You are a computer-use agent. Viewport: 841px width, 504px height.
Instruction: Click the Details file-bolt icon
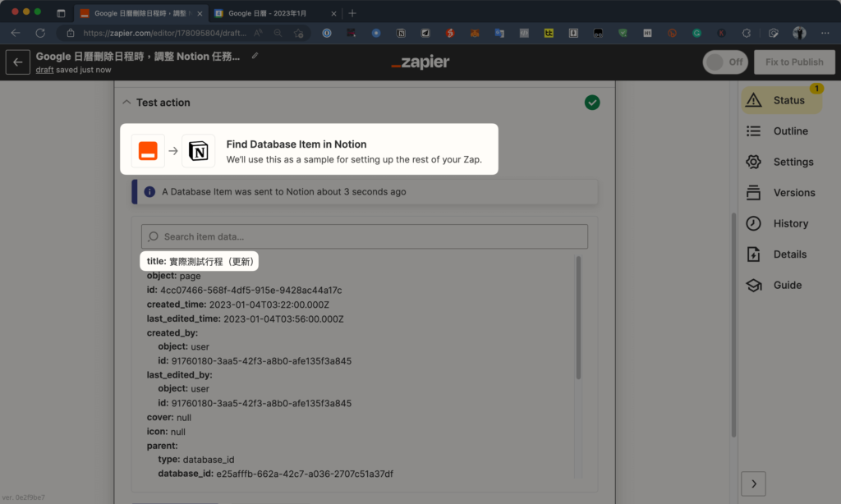coord(754,254)
